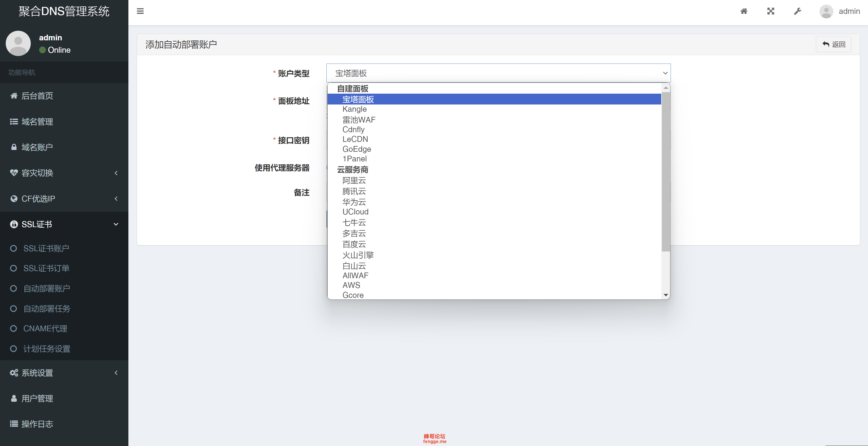Click the circle icon beside 自动部署任务
Image resolution: width=868 pixels, height=446 pixels.
[14, 309]
